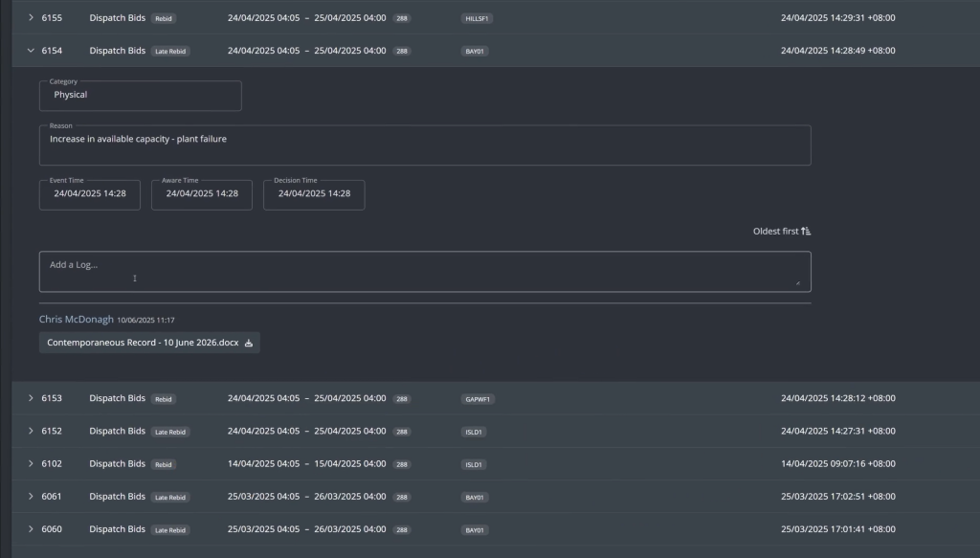Expand bid 6060 at the bottom

31,529
